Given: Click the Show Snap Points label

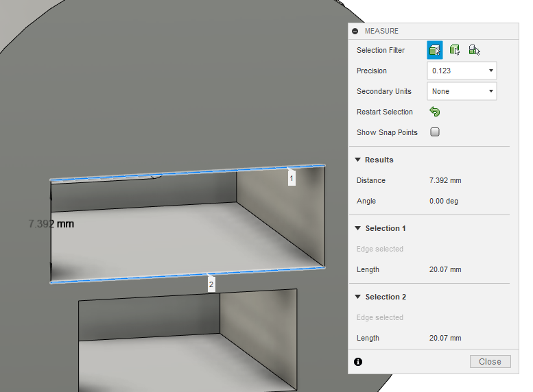Looking at the screenshot, I should pos(387,132).
